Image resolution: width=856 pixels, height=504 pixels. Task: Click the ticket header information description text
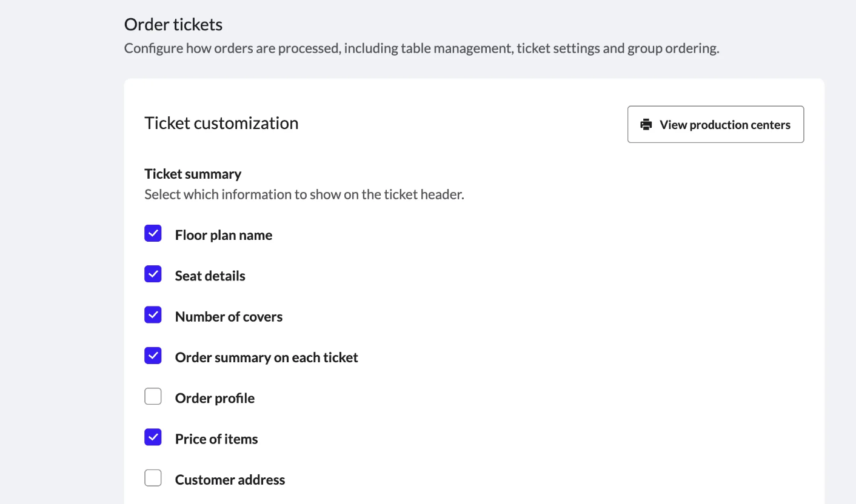pos(304,194)
